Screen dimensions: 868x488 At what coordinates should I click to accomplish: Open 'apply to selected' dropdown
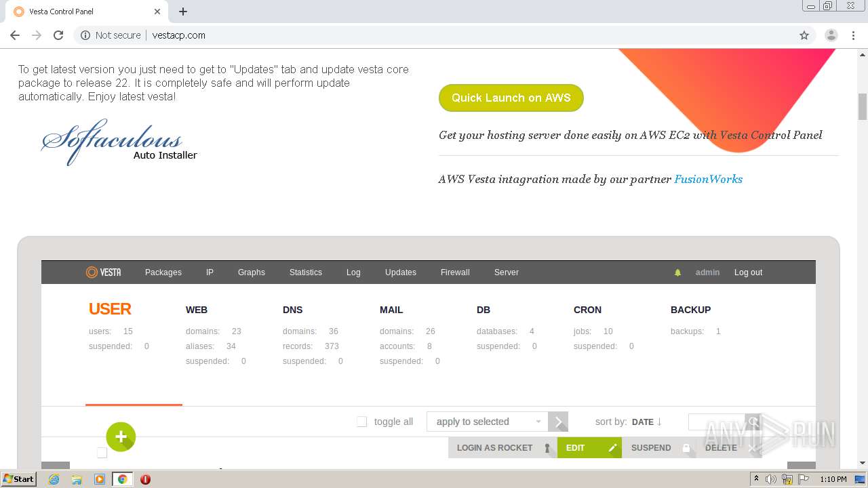tap(487, 422)
